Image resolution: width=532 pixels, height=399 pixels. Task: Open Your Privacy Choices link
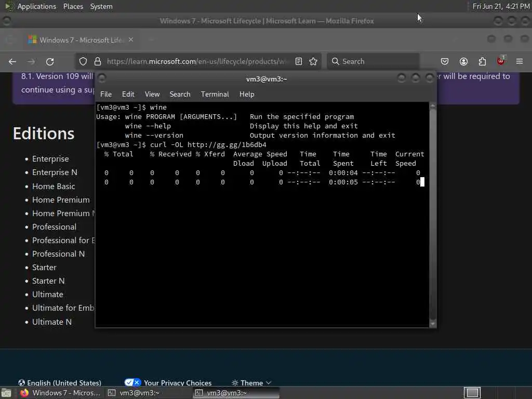coord(168,383)
